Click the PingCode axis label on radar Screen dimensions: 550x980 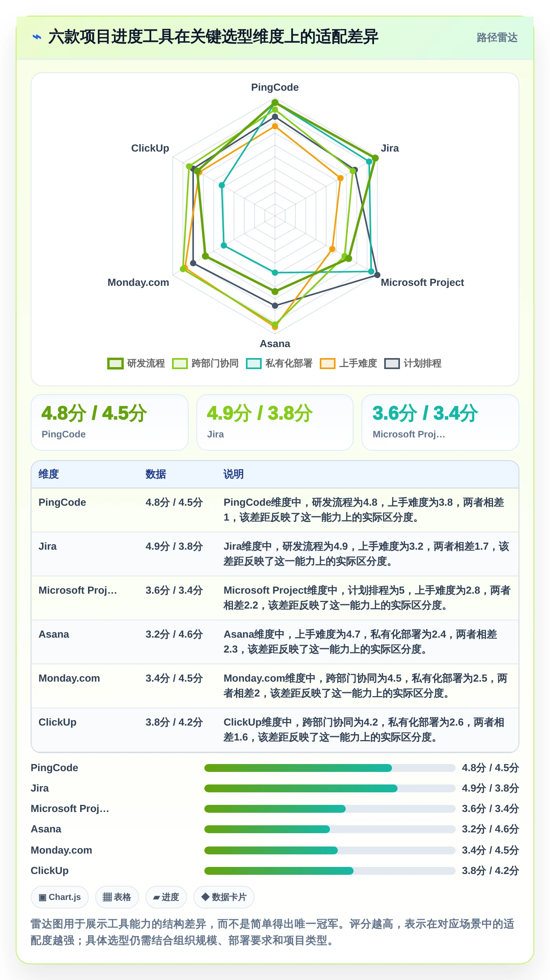point(275,87)
